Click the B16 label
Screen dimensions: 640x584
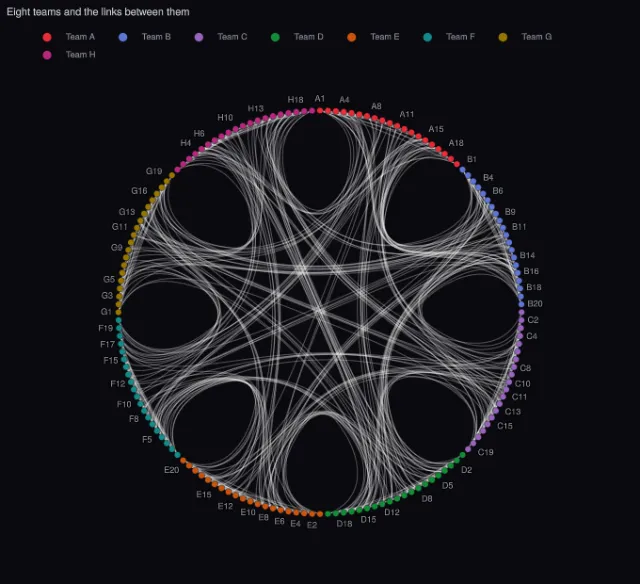tap(531, 271)
